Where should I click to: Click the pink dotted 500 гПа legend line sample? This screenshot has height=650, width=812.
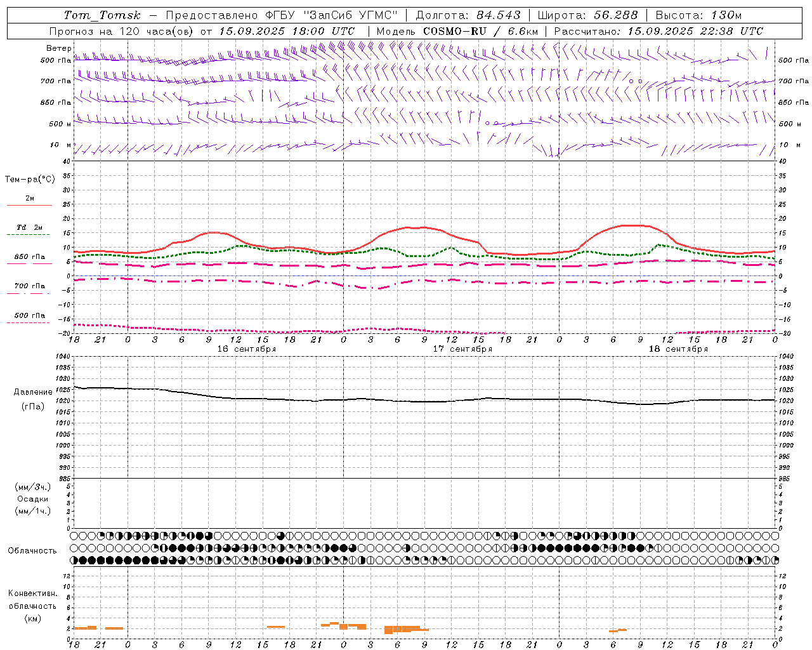pyautogui.click(x=29, y=322)
